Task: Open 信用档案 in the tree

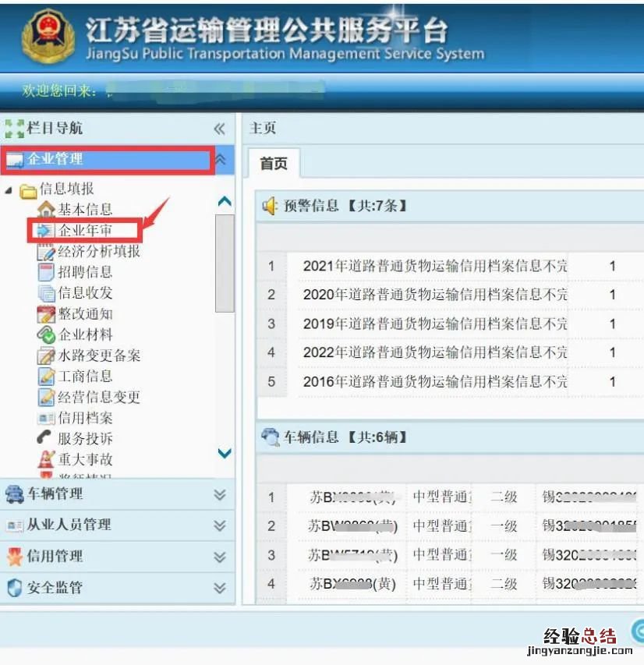Action: [x=85, y=419]
